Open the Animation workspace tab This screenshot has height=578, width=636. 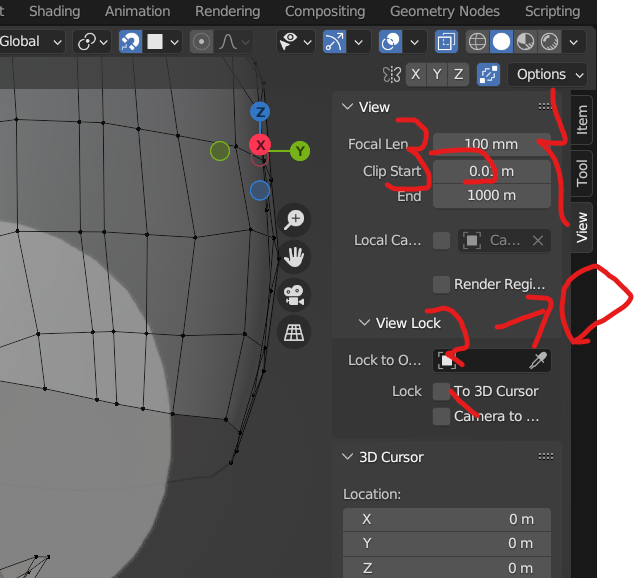point(138,11)
